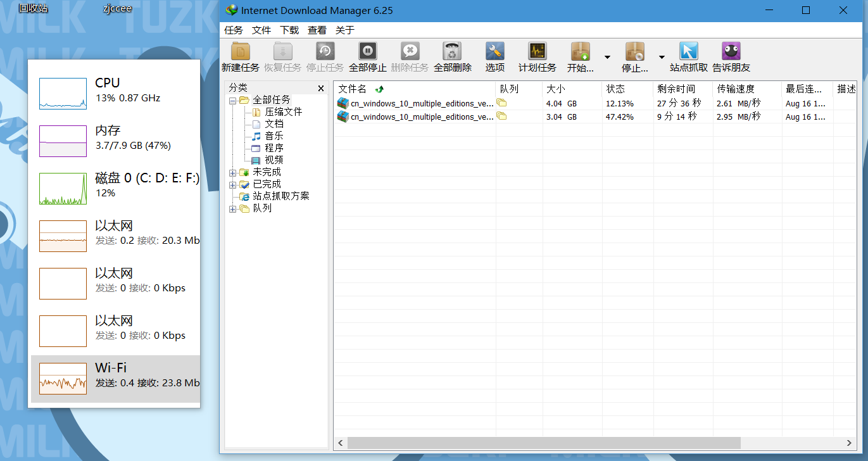Open the 查看 menu
Image resolution: width=868 pixels, height=461 pixels.
(x=317, y=30)
